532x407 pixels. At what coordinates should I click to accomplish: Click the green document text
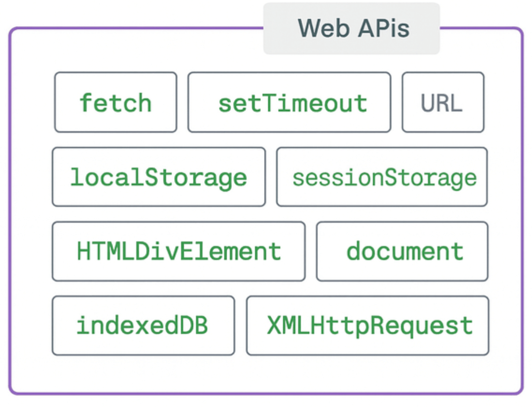click(x=405, y=252)
